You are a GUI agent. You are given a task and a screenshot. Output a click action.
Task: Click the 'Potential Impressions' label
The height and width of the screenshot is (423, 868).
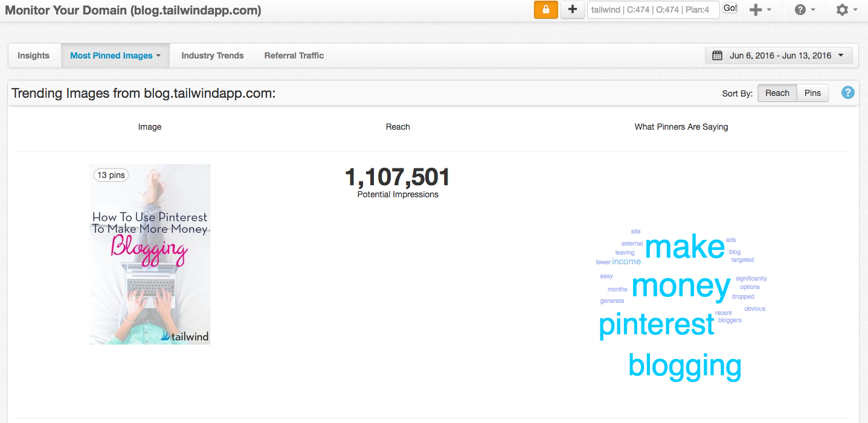(x=398, y=195)
